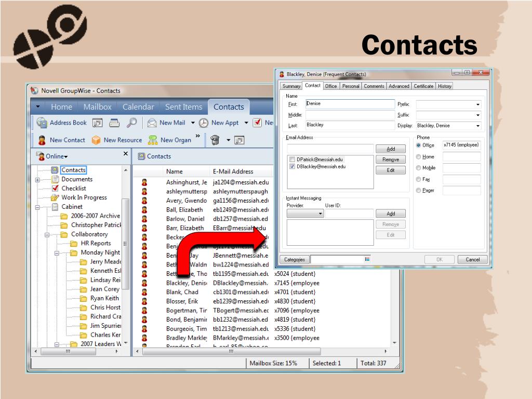Click the Cabinet icon in folder tree
The image size is (532, 399).
tap(55, 207)
